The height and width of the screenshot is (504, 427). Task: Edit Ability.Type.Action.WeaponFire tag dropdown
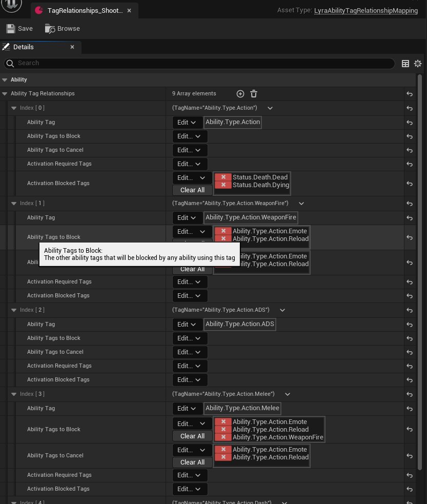point(187,218)
